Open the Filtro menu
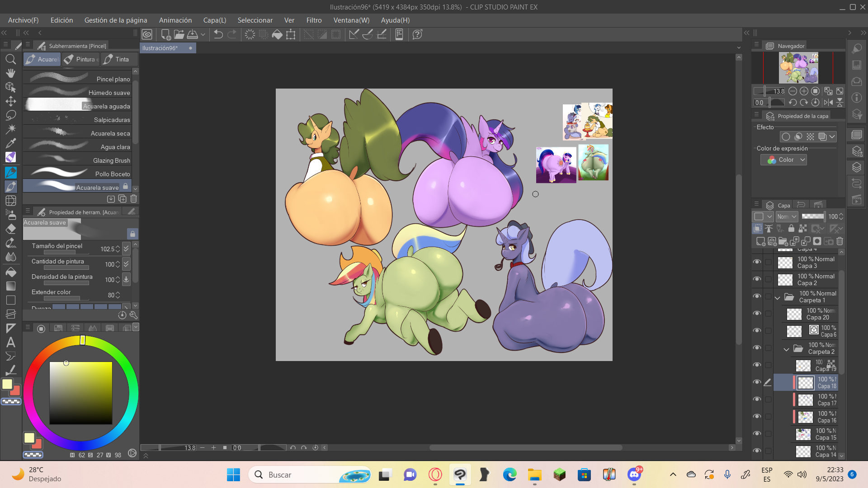This screenshot has height=488, width=868. [x=314, y=20]
